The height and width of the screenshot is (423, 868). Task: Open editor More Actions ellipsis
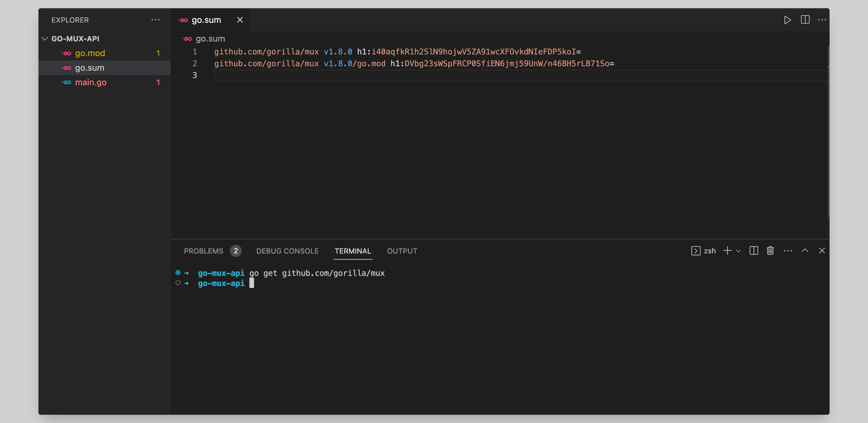(x=822, y=20)
